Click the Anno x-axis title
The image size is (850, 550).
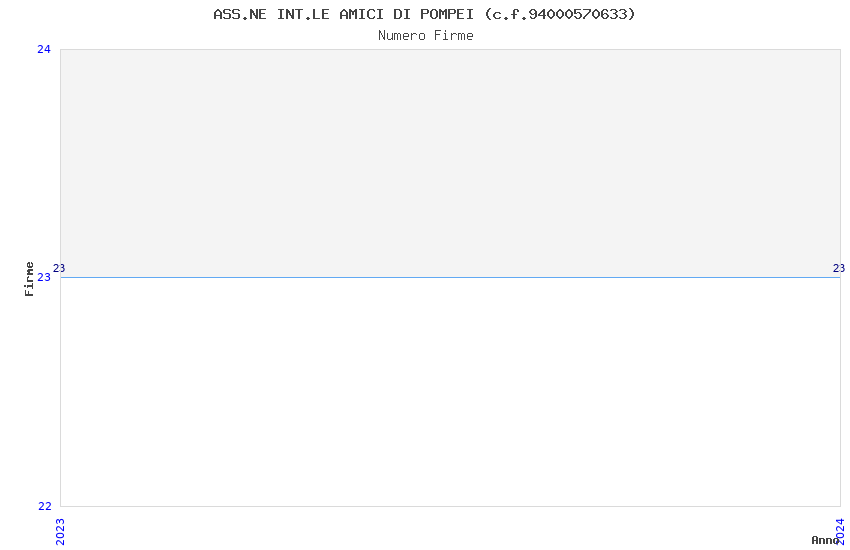[825, 540]
